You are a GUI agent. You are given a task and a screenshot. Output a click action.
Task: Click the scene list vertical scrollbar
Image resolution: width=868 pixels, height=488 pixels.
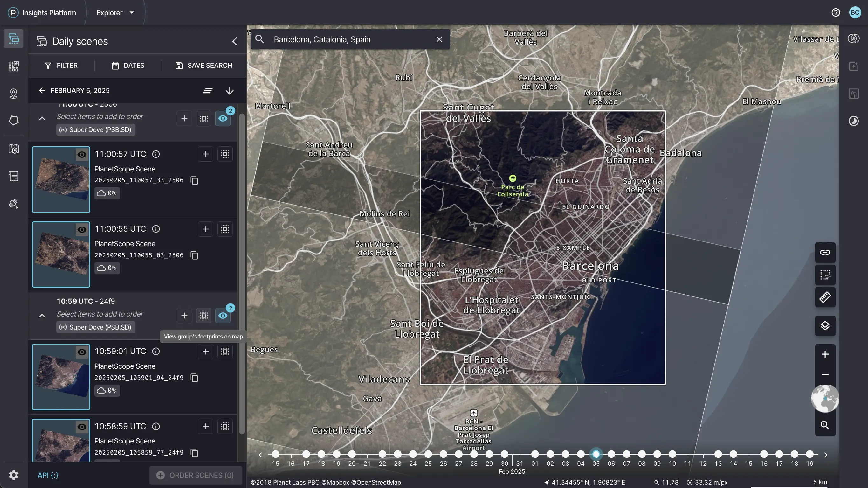(242, 274)
